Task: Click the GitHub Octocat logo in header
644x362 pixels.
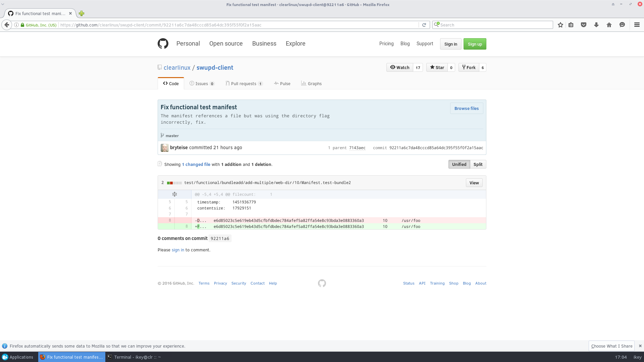Action: tap(163, 44)
